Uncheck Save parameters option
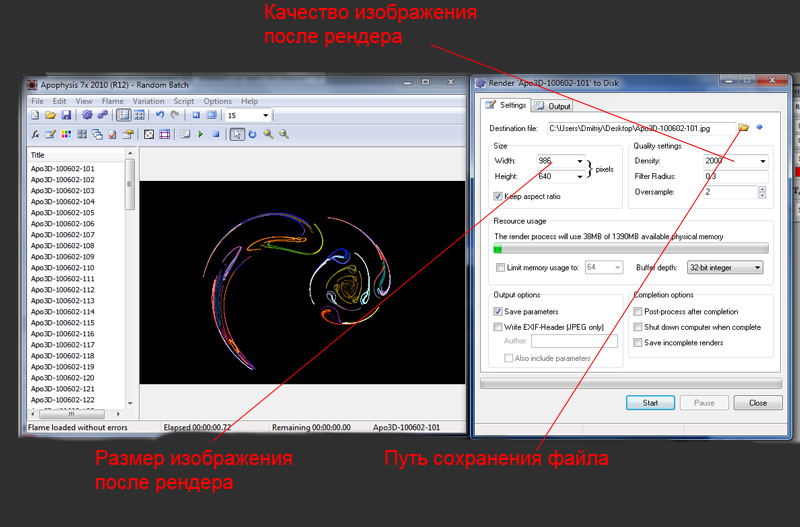Viewport: 800px width, 527px height. pyautogui.click(x=497, y=311)
